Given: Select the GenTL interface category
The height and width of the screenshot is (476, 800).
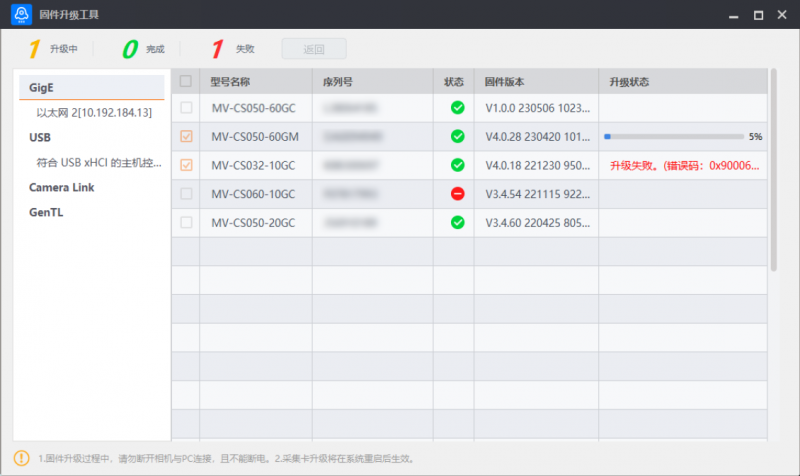Looking at the screenshot, I should pos(46,212).
